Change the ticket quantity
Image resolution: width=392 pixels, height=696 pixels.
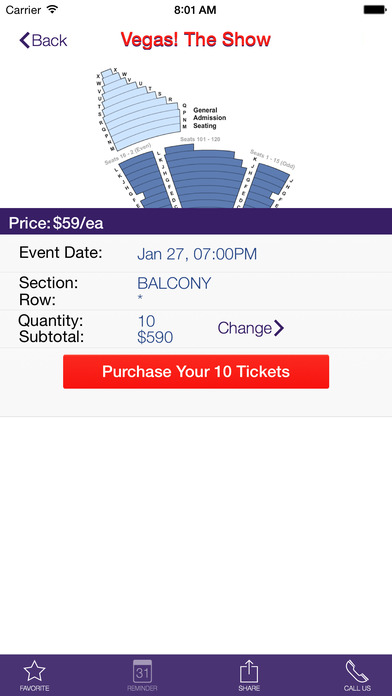(x=251, y=328)
